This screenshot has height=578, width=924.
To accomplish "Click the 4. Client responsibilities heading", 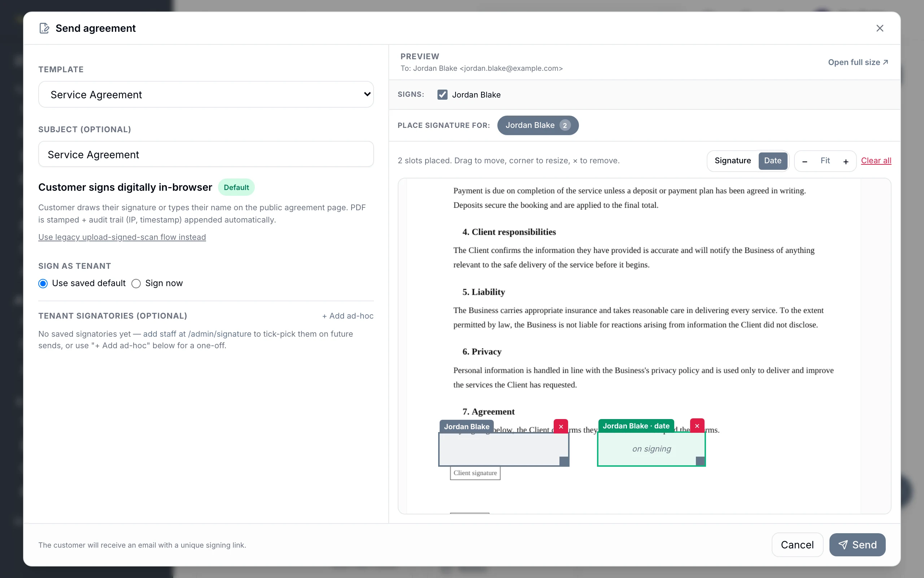I will coord(509,232).
